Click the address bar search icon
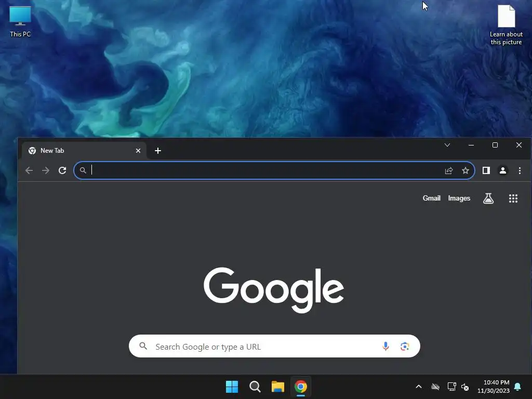532x399 pixels. (83, 170)
